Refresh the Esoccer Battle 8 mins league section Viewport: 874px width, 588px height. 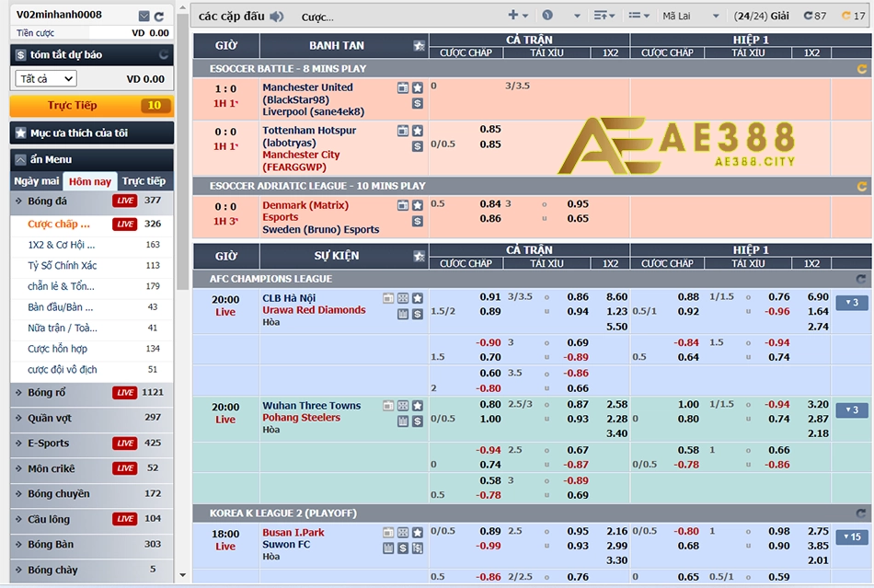click(x=862, y=69)
